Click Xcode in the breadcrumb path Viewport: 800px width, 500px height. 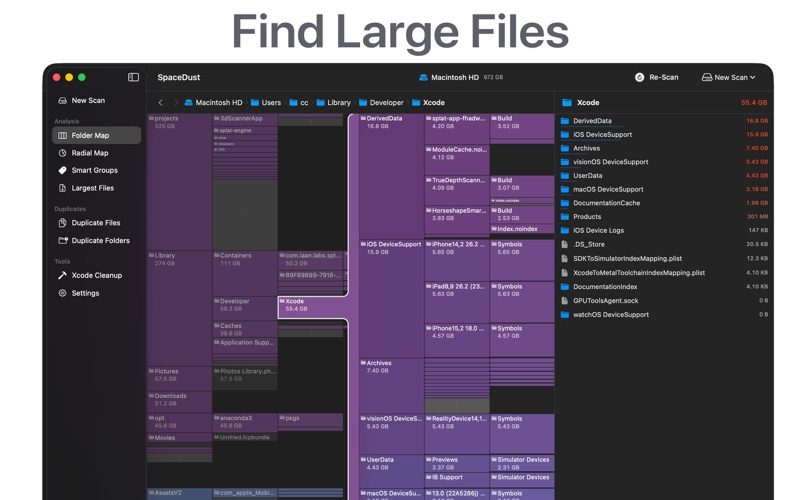click(x=429, y=103)
